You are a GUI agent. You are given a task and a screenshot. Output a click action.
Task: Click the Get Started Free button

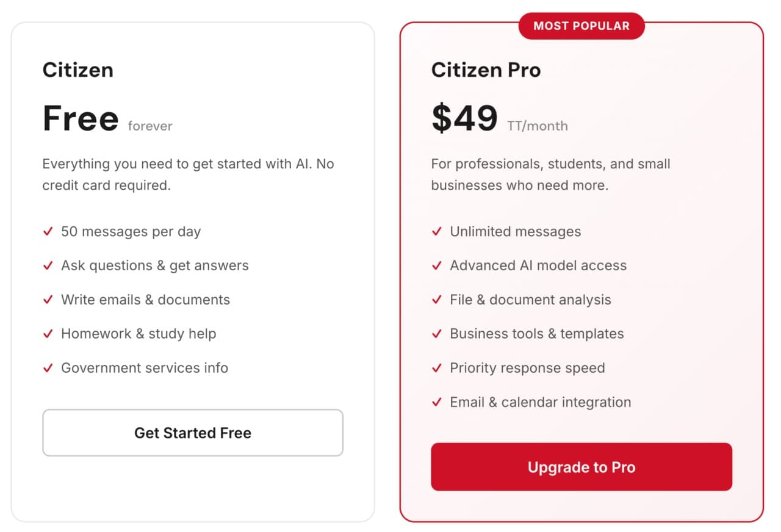click(192, 433)
